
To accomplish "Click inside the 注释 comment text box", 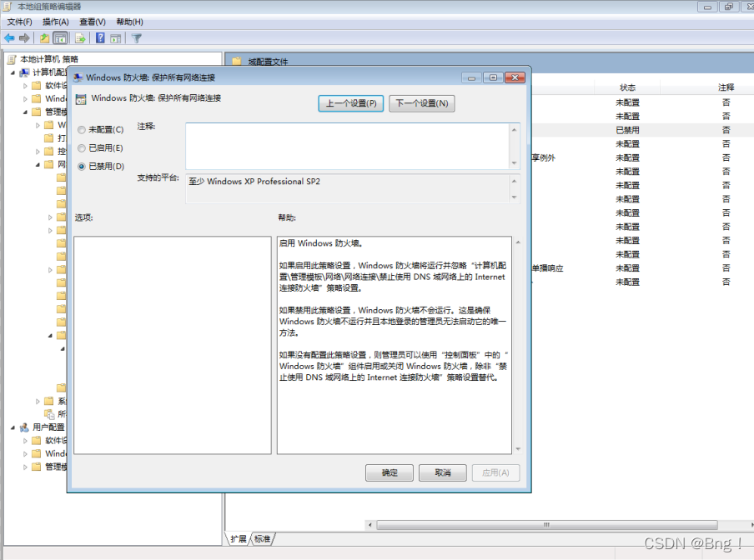I will (348, 146).
